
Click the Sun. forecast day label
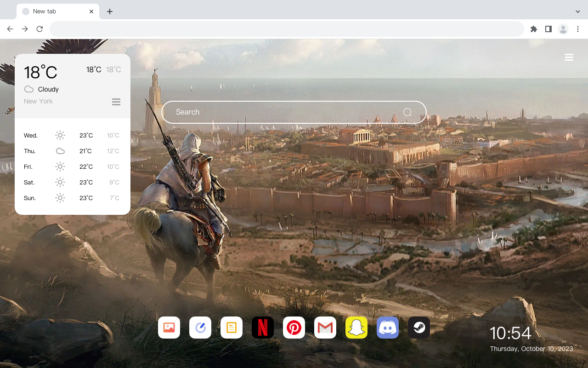tap(30, 198)
